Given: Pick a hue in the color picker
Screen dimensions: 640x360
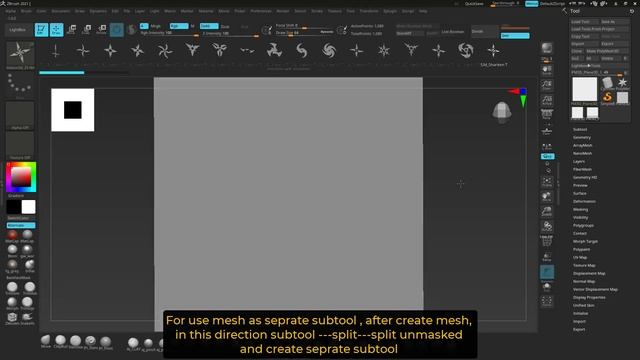Looking at the screenshot, I should (x=21, y=177).
